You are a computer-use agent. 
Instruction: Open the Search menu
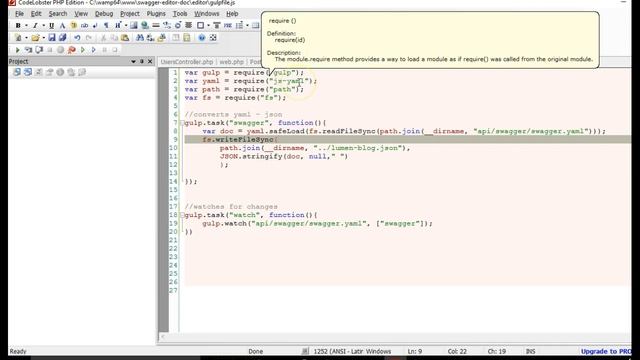pyautogui.click(x=58, y=14)
